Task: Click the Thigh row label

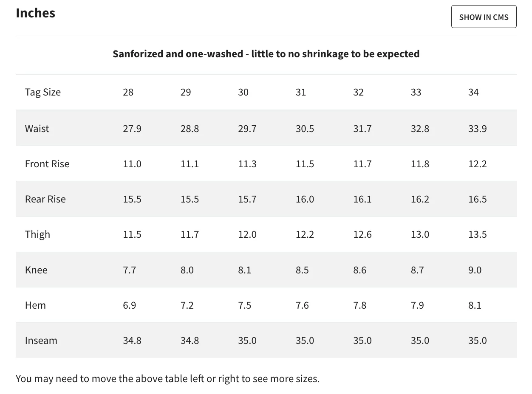Action: (x=37, y=234)
